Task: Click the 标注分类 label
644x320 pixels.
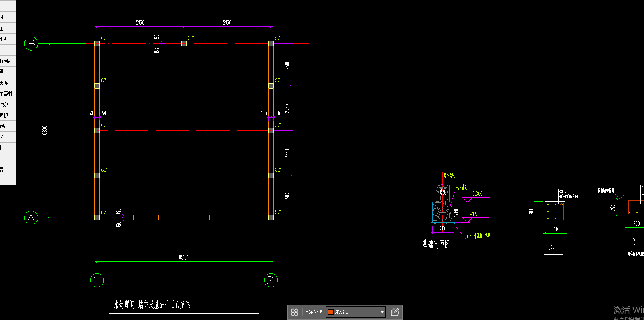Action: 313,312
